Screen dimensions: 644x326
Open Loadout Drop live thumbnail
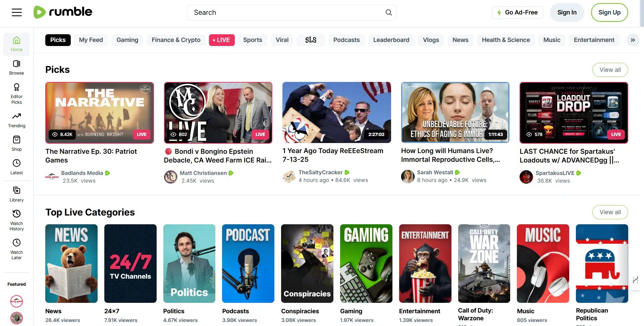pos(574,113)
